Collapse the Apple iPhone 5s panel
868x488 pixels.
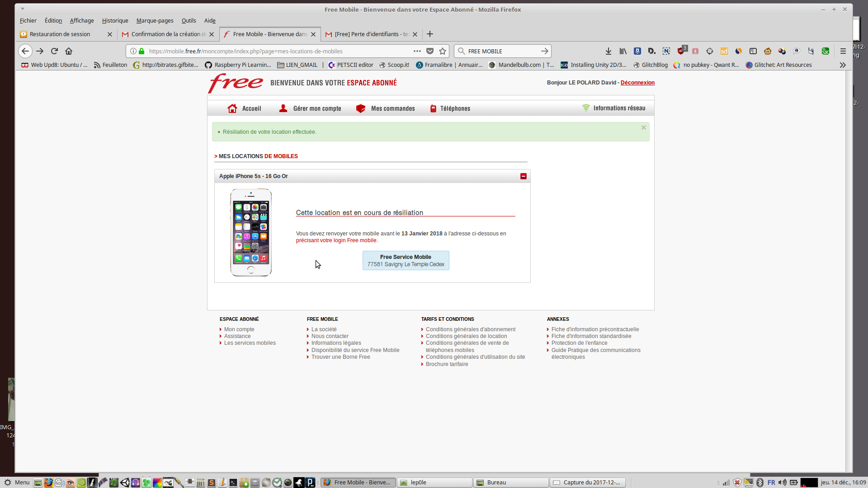[524, 176]
